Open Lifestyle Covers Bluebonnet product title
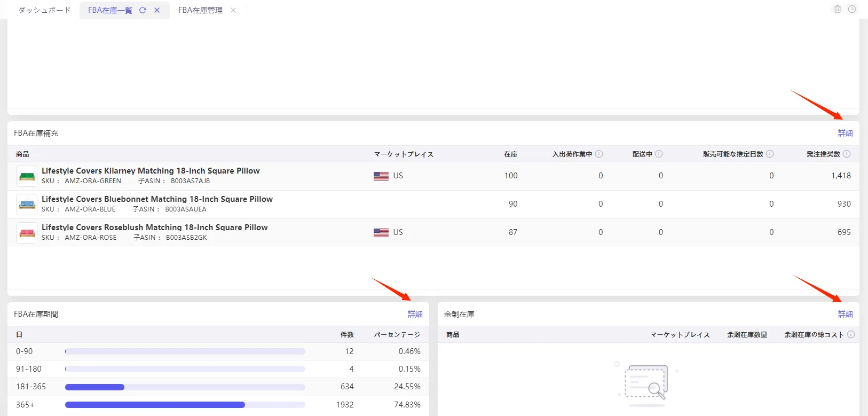Viewport: 868px width, 416px height. coord(157,199)
